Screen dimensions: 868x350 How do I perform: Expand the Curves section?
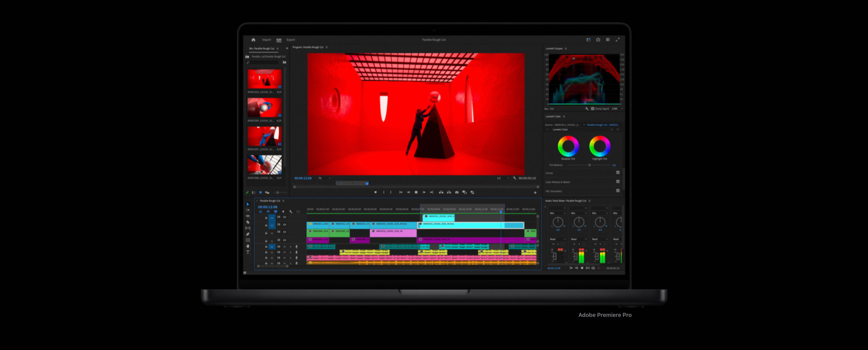(x=549, y=173)
